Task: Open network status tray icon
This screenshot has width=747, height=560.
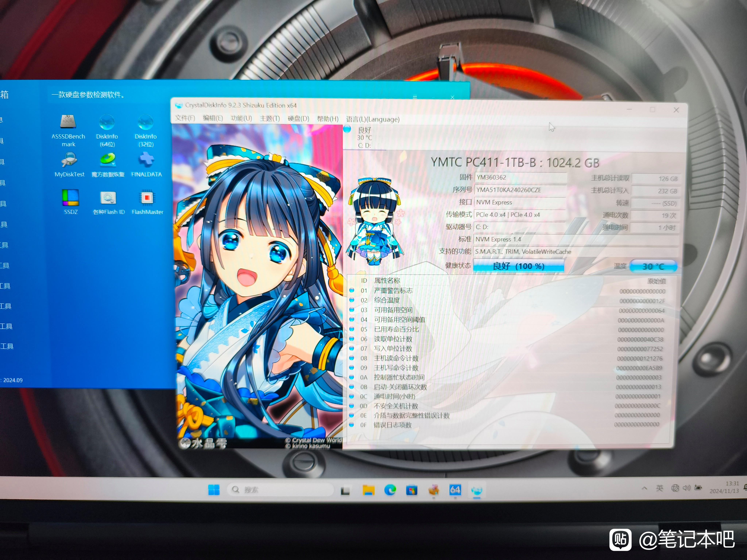Action: [x=675, y=488]
